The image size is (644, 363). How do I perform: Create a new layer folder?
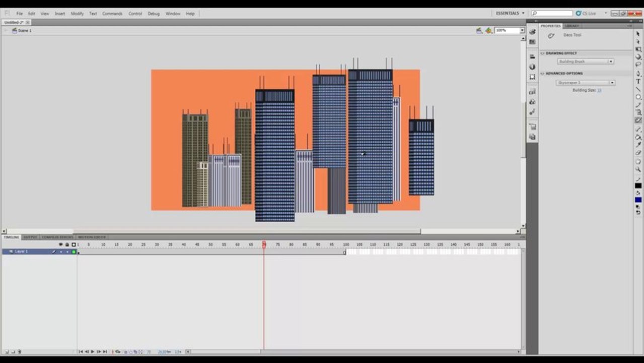[13, 351]
